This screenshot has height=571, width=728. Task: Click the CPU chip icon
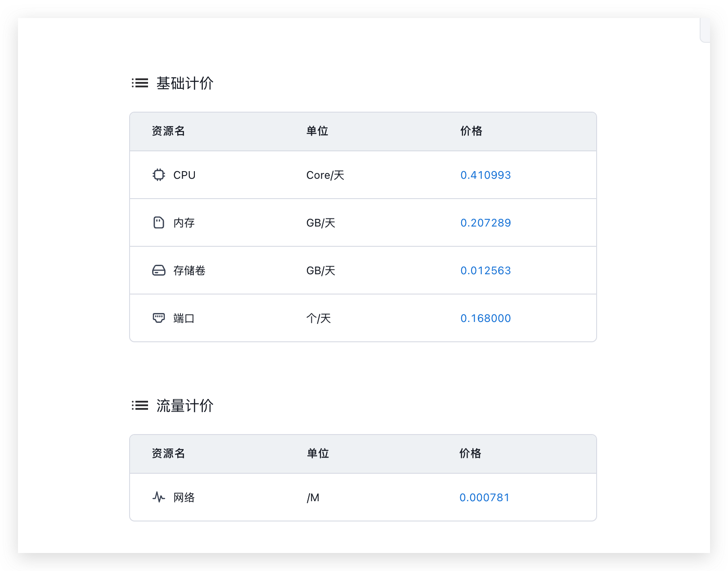[158, 175]
